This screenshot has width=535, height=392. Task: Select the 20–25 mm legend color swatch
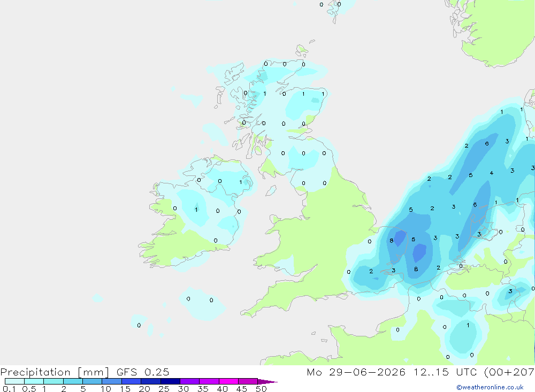[150, 381]
